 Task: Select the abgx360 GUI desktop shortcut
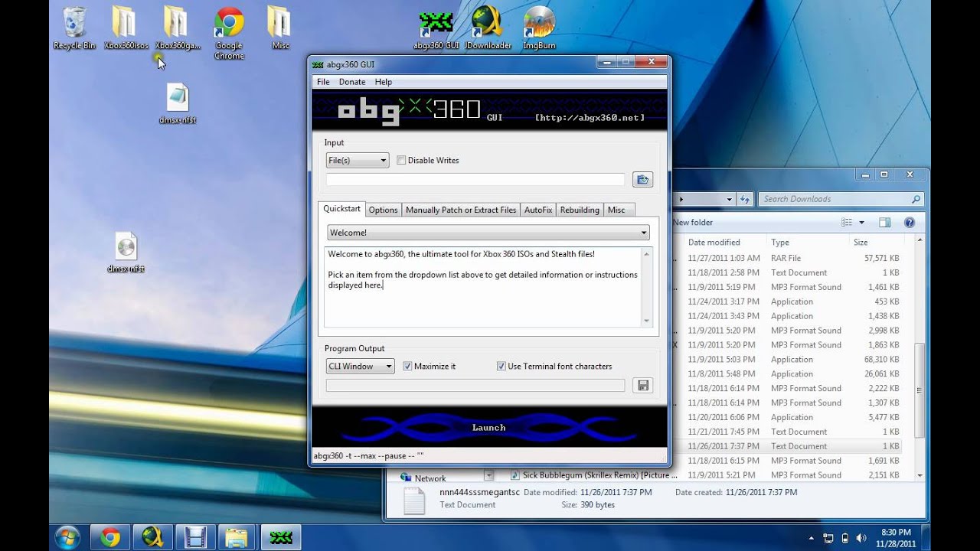tap(436, 28)
